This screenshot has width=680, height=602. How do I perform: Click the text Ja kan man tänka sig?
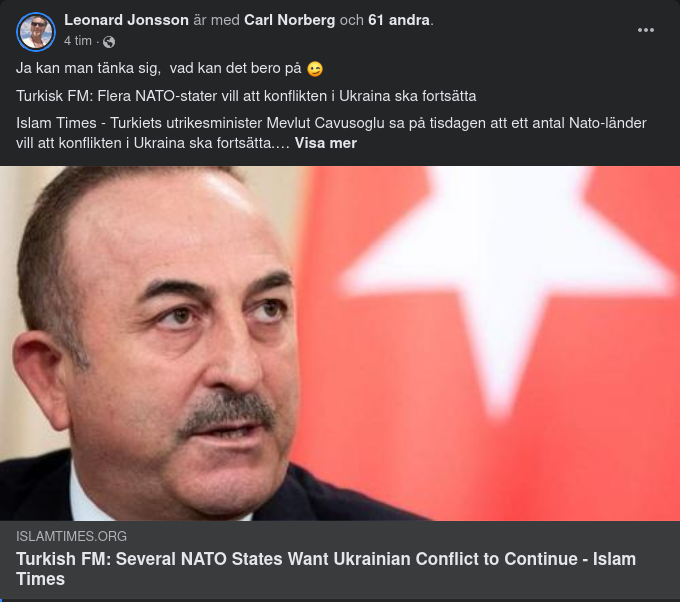(x=88, y=68)
